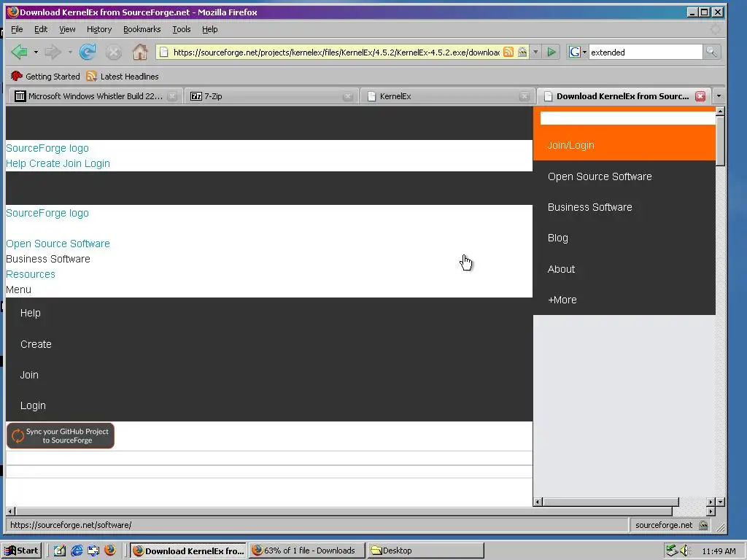
Task: Click the search box containing 'extended'
Action: tap(645, 52)
